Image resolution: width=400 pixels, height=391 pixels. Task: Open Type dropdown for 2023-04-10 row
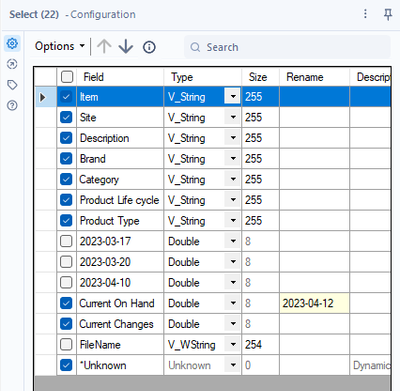coord(233,283)
